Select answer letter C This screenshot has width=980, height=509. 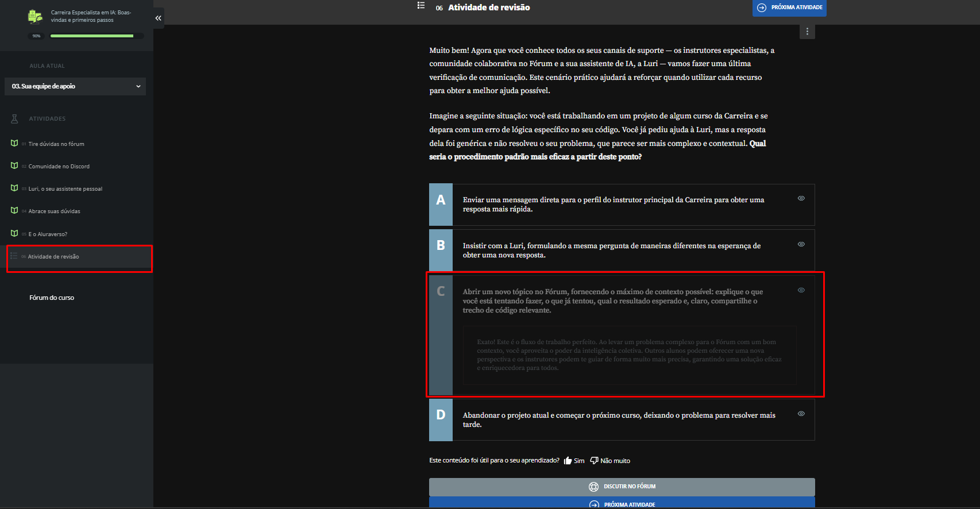(441, 336)
